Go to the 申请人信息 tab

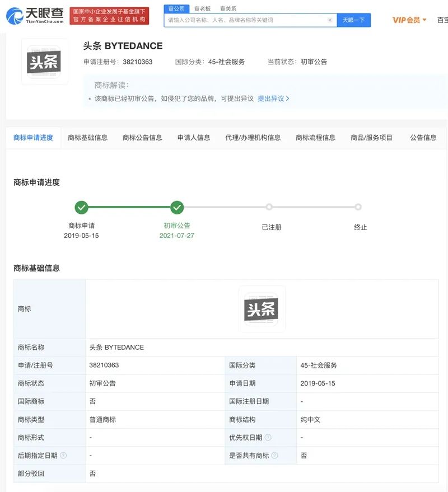[x=194, y=138]
